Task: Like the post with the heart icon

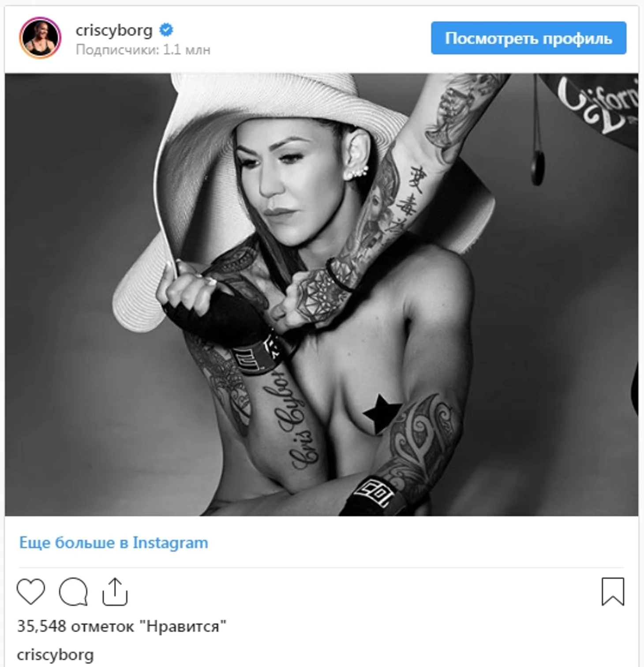Action: pyautogui.click(x=31, y=592)
